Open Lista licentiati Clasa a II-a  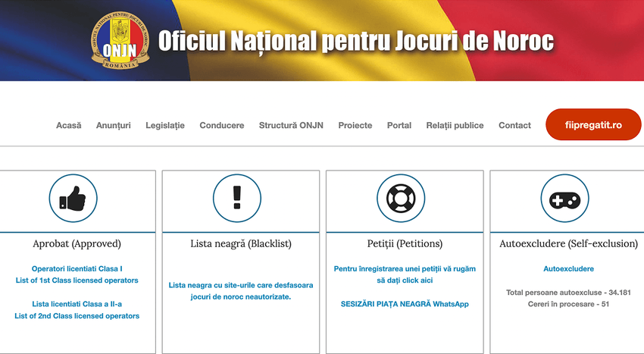click(77, 309)
